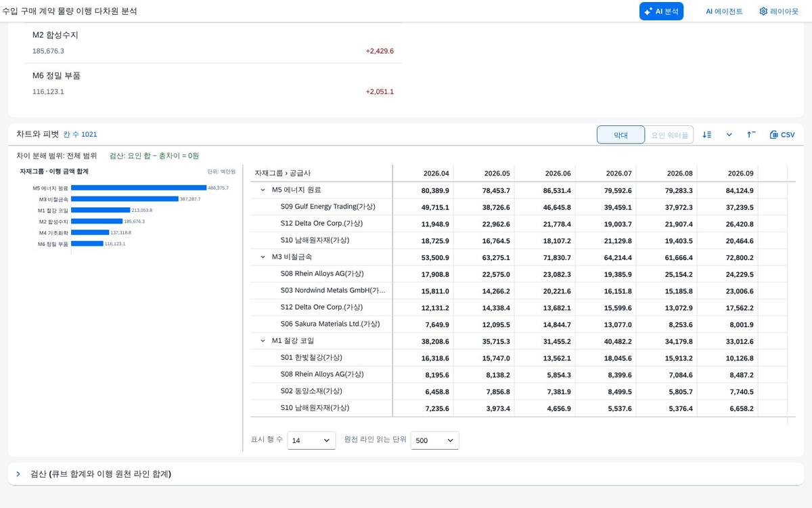812x508 pixels.
Task: Expand the 검산 reconciliation section
Action: pyautogui.click(x=18, y=474)
